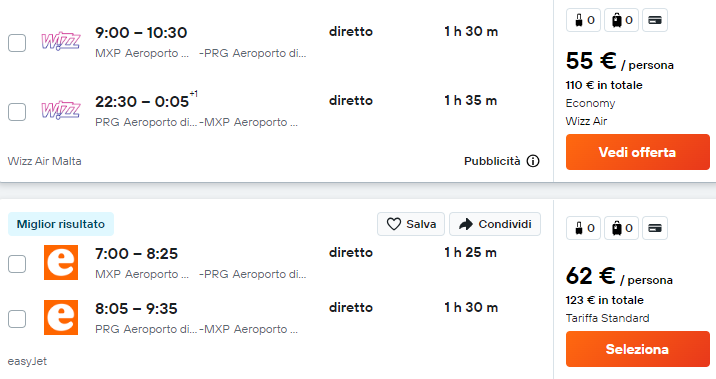
Task: Check the easyJet 8:05 – 9:35 flight checkbox
Action: (x=17, y=319)
